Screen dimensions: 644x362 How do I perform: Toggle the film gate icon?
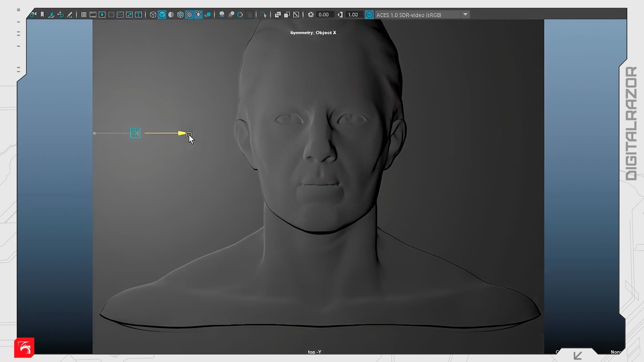coord(93,14)
